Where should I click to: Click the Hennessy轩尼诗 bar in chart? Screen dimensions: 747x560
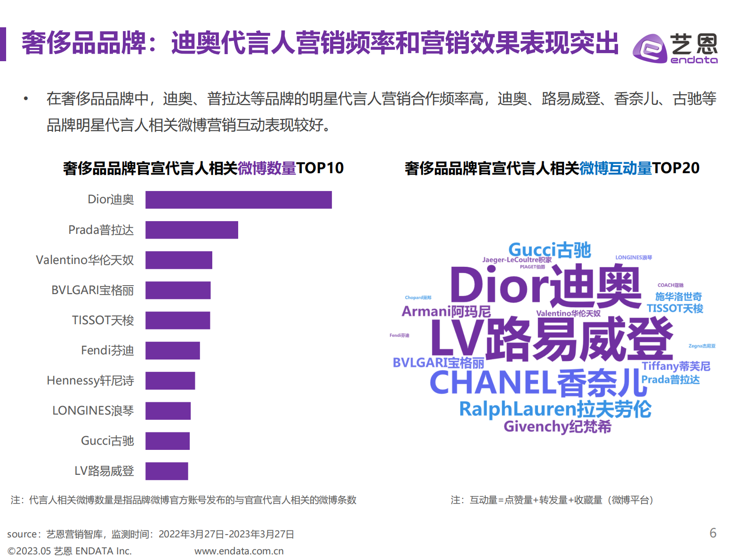tap(170, 380)
